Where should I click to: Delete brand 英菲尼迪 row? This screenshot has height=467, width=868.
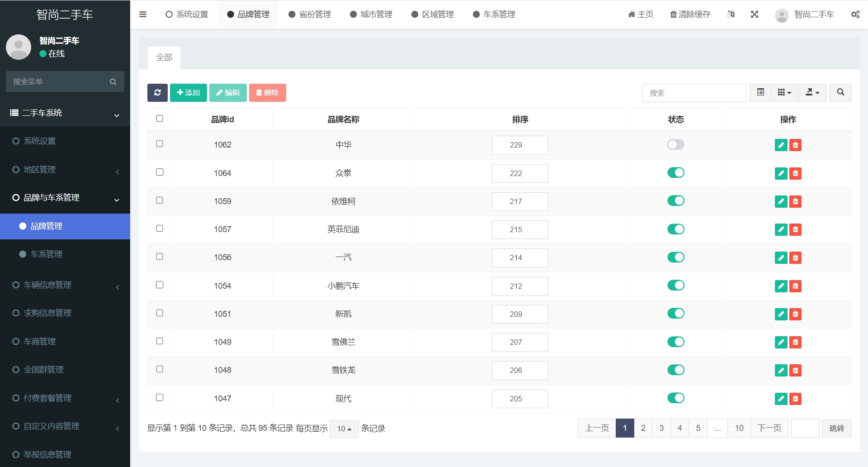click(x=795, y=230)
